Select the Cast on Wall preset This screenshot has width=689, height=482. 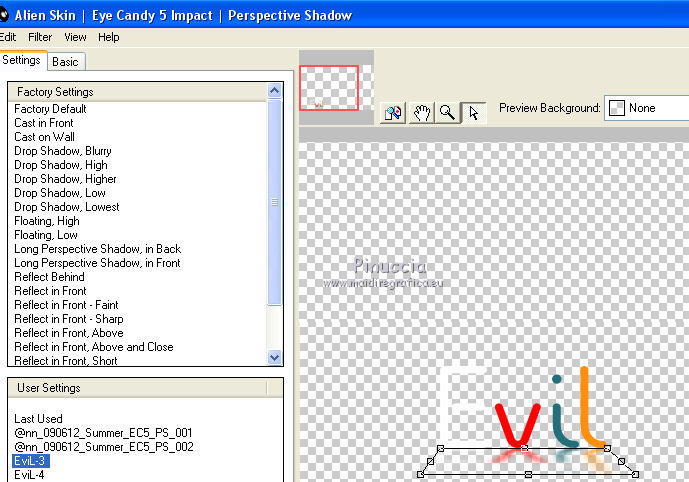pyautogui.click(x=44, y=137)
